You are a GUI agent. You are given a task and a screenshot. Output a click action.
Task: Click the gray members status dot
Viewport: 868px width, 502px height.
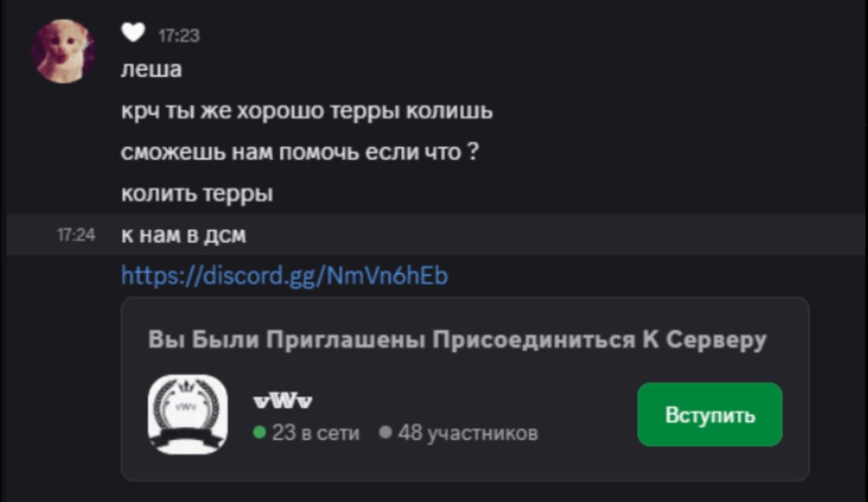tap(385, 431)
